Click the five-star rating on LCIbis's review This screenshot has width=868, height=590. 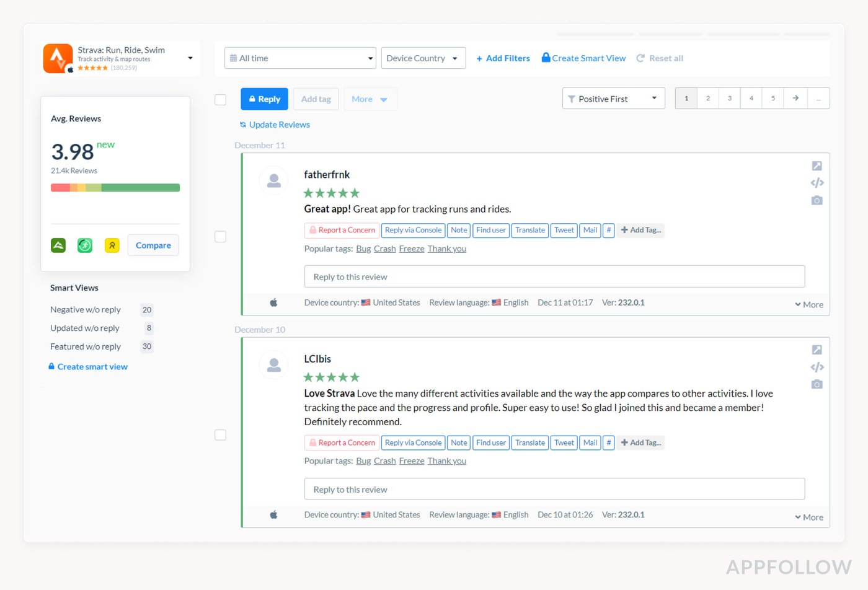click(x=332, y=377)
